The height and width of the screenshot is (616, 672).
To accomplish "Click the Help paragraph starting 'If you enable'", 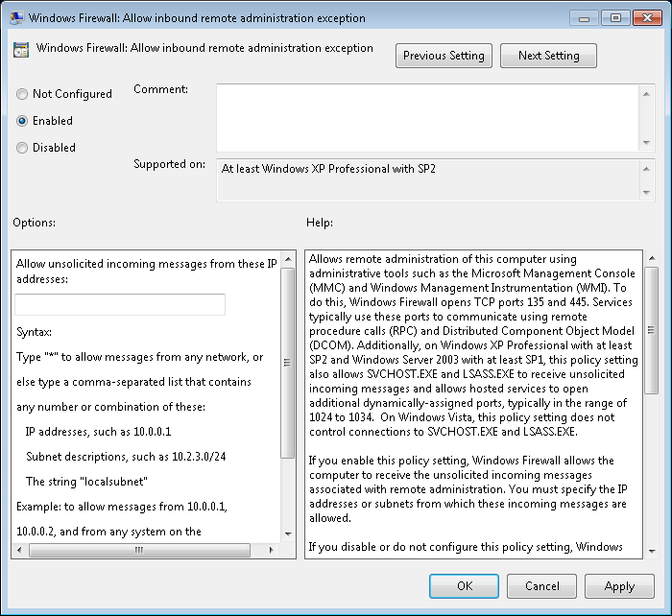I will pos(468,489).
